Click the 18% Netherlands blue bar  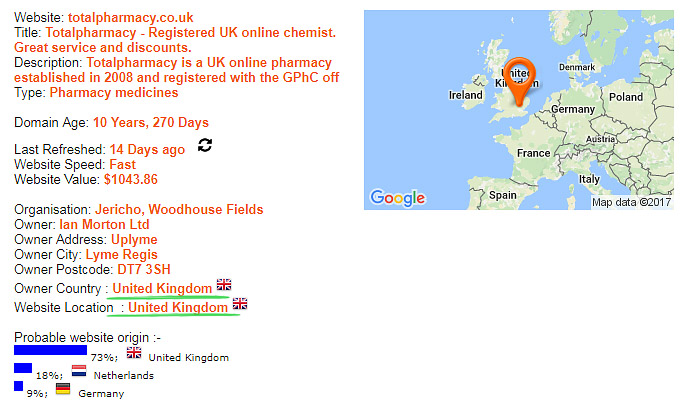pyautogui.click(x=23, y=368)
